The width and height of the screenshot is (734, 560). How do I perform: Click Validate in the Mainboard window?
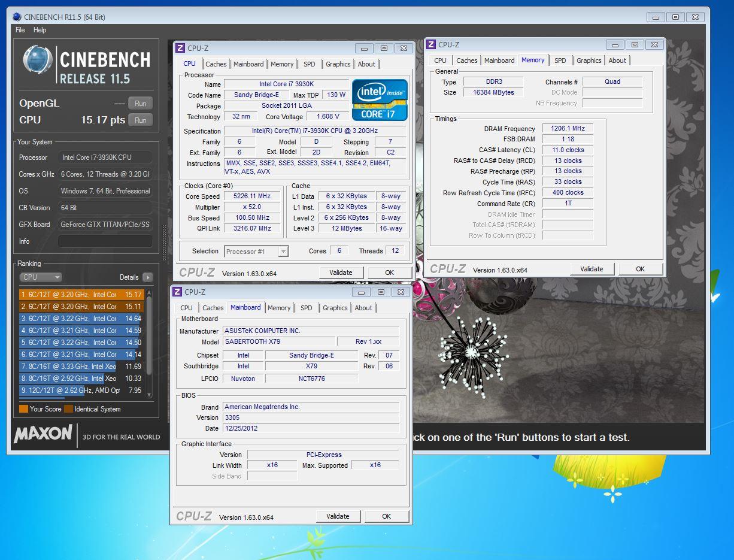pyautogui.click(x=338, y=516)
